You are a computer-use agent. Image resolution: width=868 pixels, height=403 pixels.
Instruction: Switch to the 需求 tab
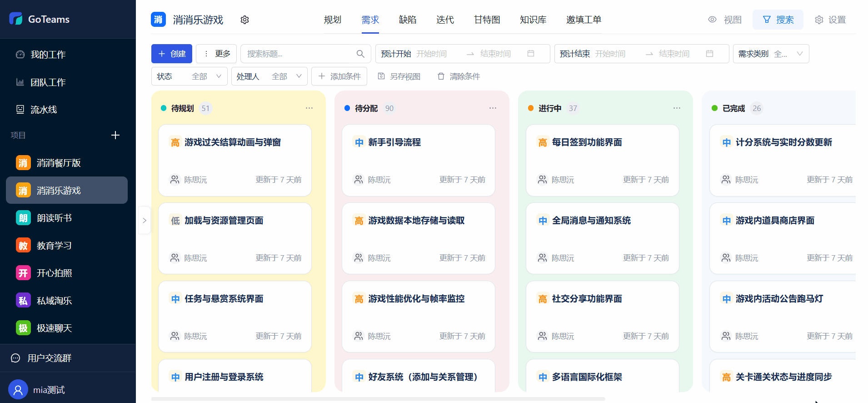[x=370, y=20]
